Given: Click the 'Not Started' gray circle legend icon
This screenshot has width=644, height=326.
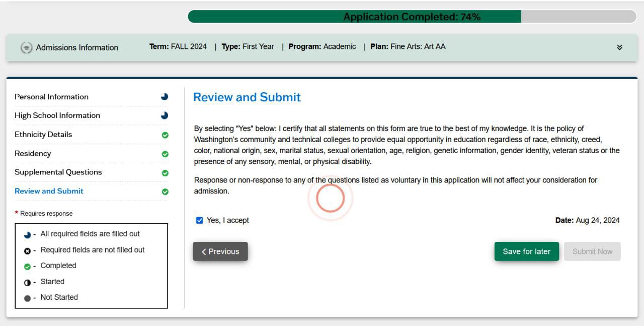Looking at the screenshot, I should [27, 298].
